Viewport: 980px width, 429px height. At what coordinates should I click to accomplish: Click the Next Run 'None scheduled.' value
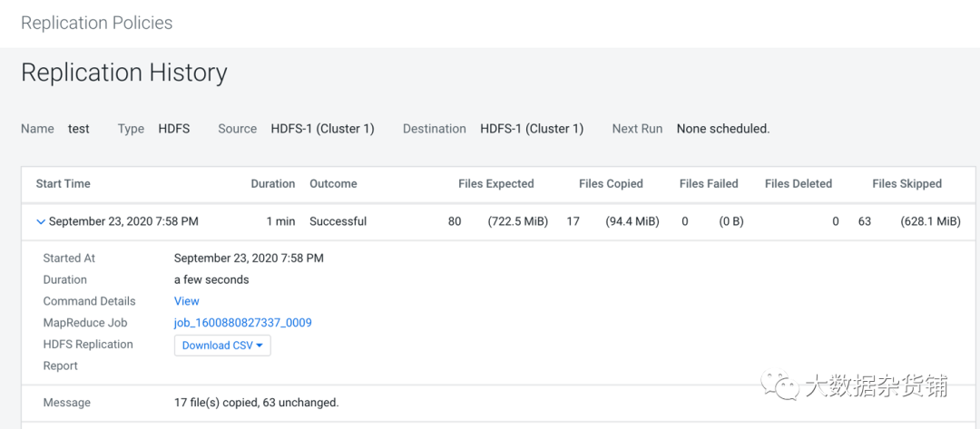[x=723, y=129]
